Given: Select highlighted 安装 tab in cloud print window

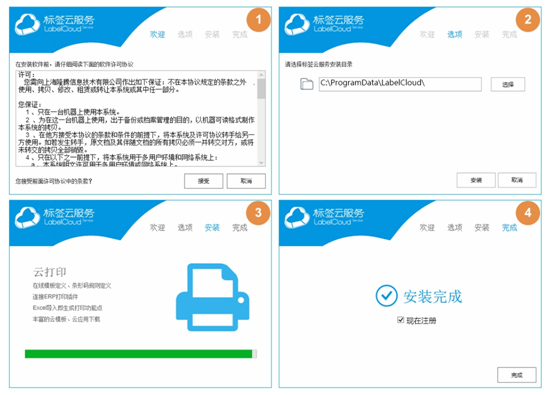Looking at the screenshot, I should pos(212,228).
